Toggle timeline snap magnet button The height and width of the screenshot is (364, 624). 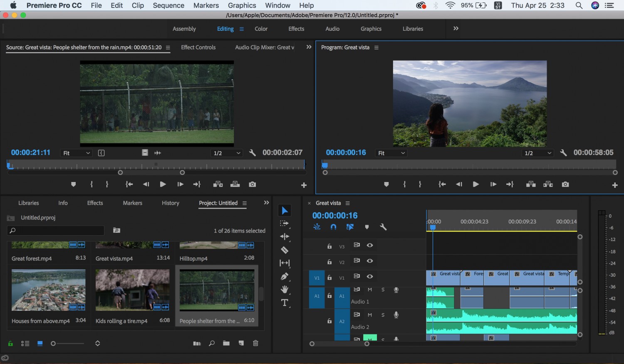coord(333,227)
